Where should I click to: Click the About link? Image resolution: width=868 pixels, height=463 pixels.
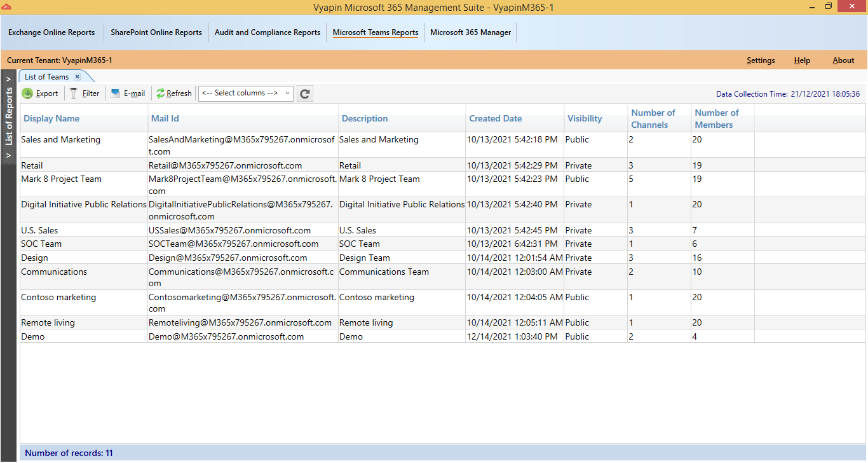tap(843, 60)
